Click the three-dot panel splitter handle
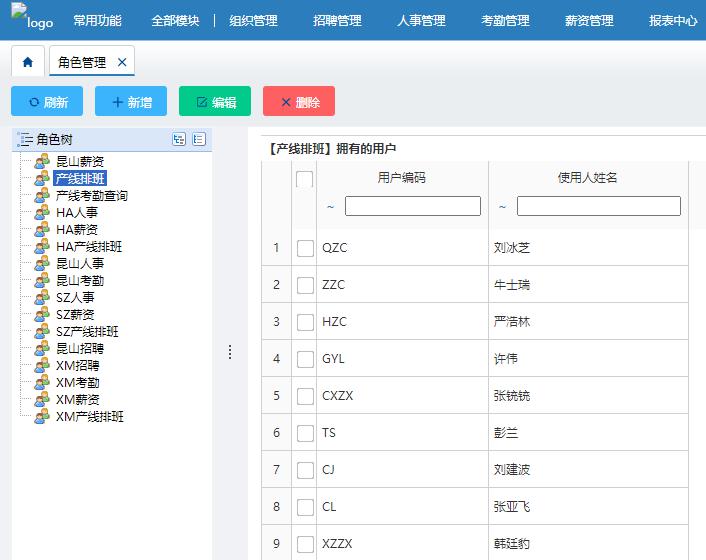Image resolution: width=706 pixels, height=560 pixels. coord(230,352)
